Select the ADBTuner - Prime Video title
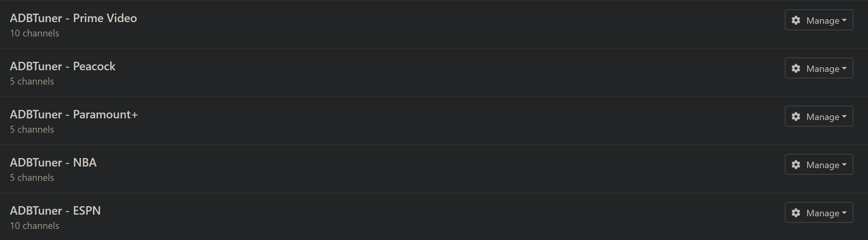868x240 pixels. (73, 18)
